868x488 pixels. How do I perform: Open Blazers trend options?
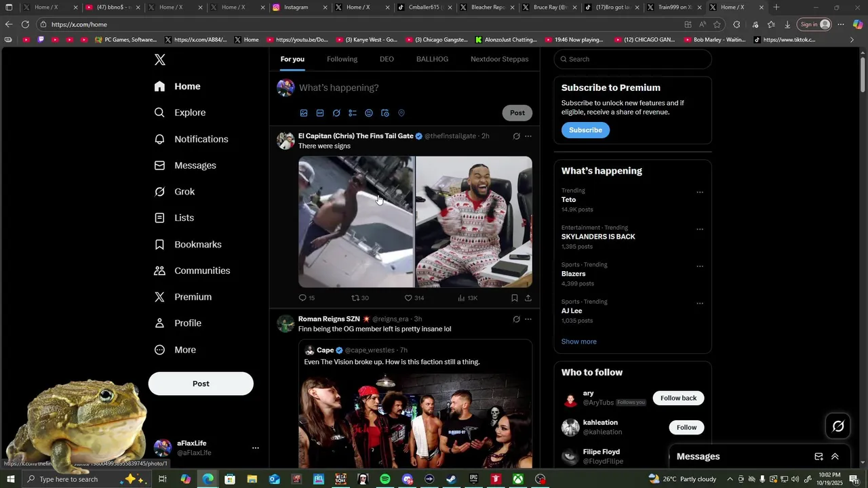pyautogui.click(x=700, y=266)
